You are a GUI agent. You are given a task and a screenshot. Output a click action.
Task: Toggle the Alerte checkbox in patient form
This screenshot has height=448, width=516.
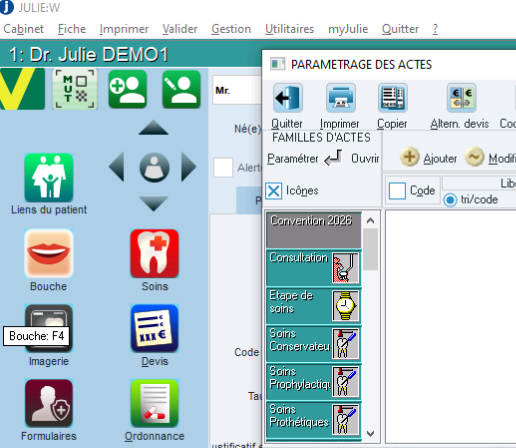pyautogui.click(x=223, y=167)
